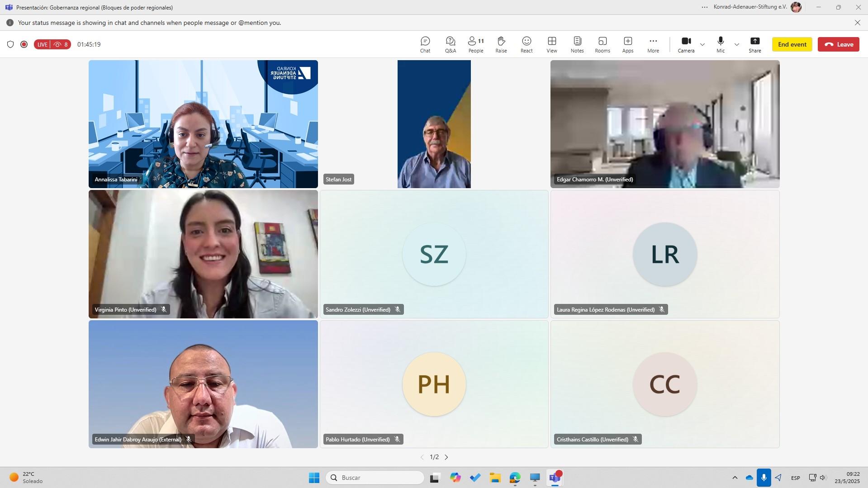This screenshot has width=868, height=488.
Task: Leave the meeting
Action: [838, 44]
